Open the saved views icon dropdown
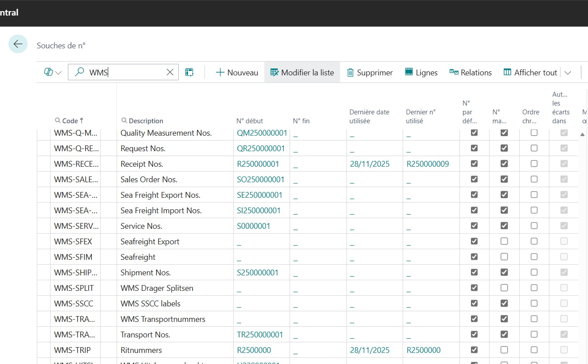Screen dimensions: 588x364 coord(53,72)
